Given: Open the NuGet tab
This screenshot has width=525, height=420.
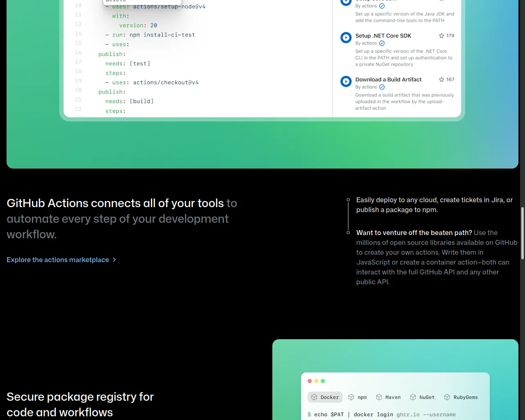Looking at the screenshot, I should pos(422,397).
